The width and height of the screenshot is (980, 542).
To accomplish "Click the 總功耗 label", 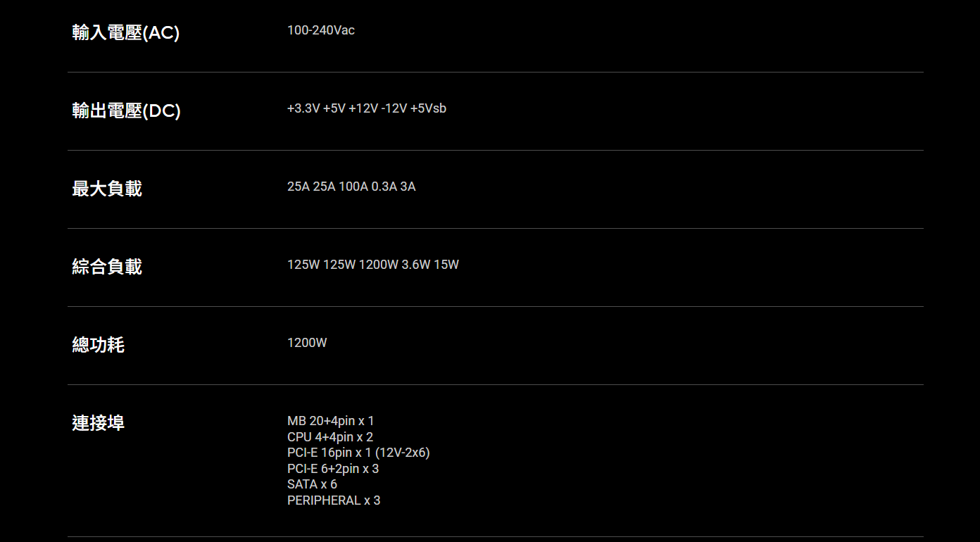I will [x=98, y=345].
